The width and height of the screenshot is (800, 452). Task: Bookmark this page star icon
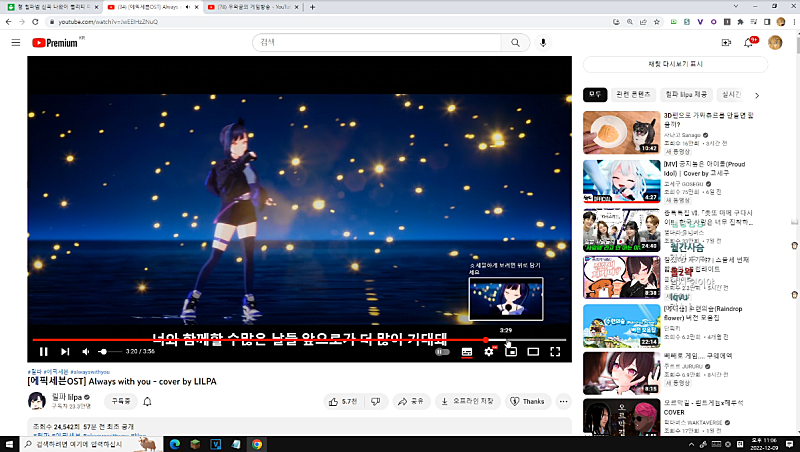click(657, 22)
